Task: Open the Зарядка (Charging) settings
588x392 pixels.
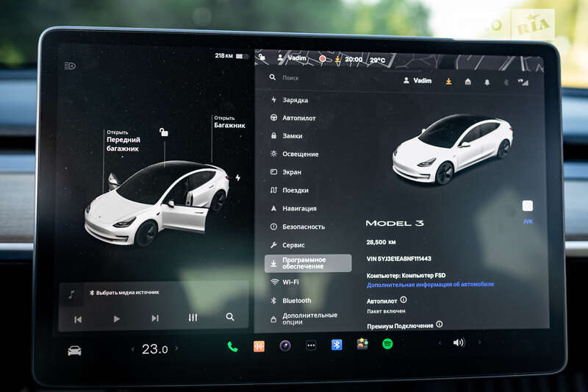Action: 289,100
